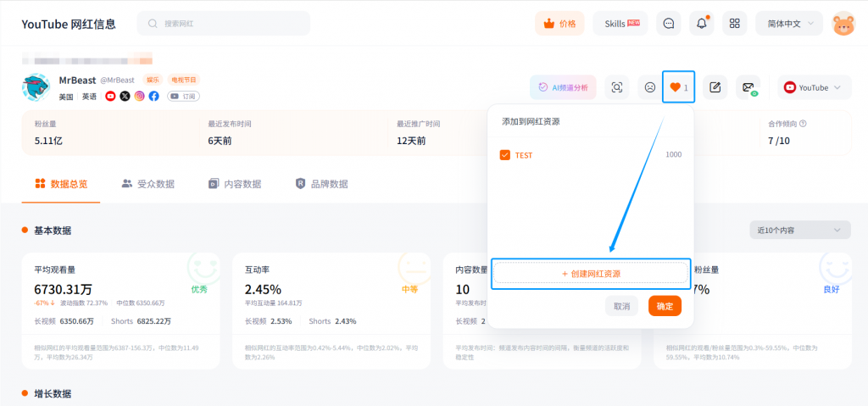Click the email envelope icon
This screenshot has height=406, width=868.
(x=748, y=87)
